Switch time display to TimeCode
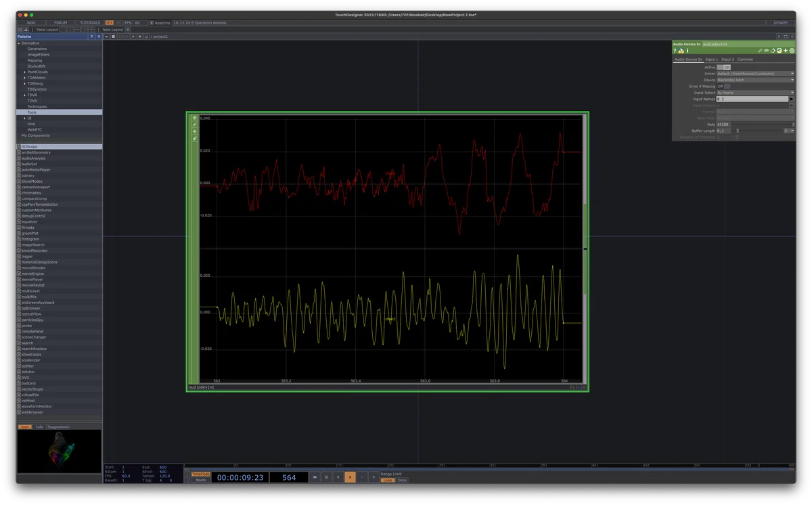812x505 pixels. 201,474
